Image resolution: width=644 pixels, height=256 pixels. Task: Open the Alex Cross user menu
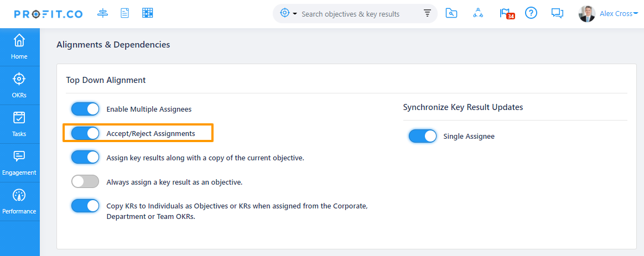tap(619, 13)
